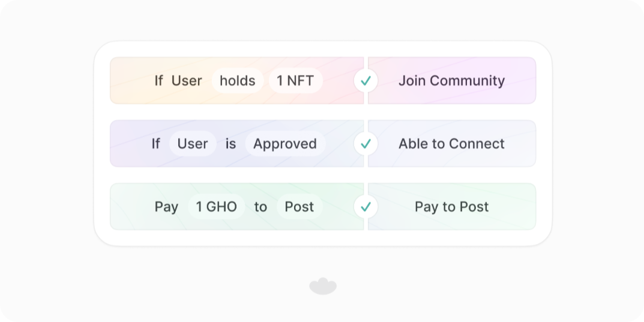This screenshot has height=322, width=644.
Task: Click the "Post" action pill
Action: [299, 207]
